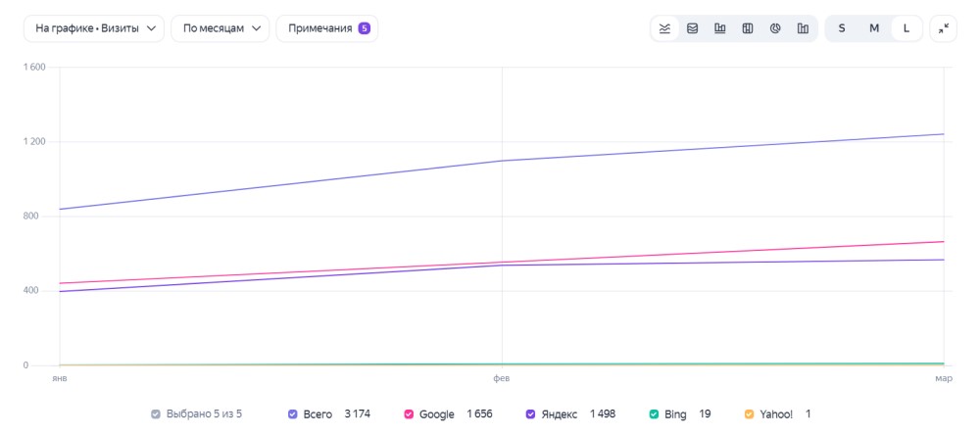Set chart size to S

pos(842,28)
